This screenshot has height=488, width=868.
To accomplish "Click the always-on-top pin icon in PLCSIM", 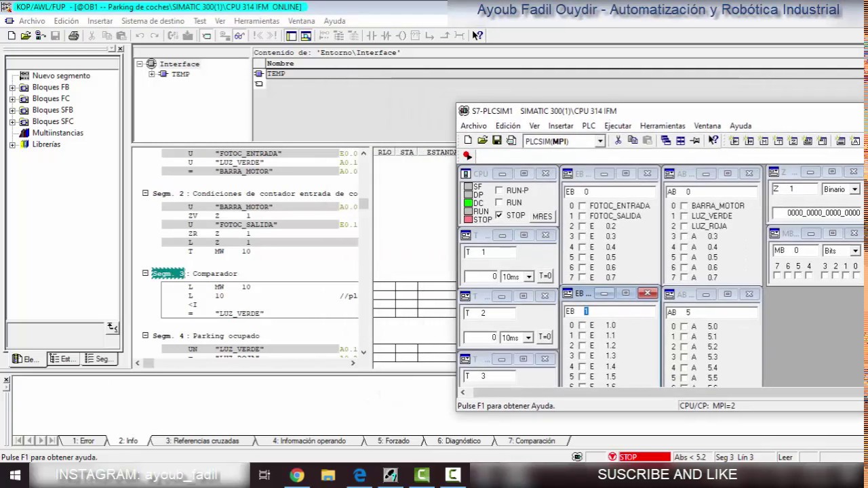I will coord(695,140).
